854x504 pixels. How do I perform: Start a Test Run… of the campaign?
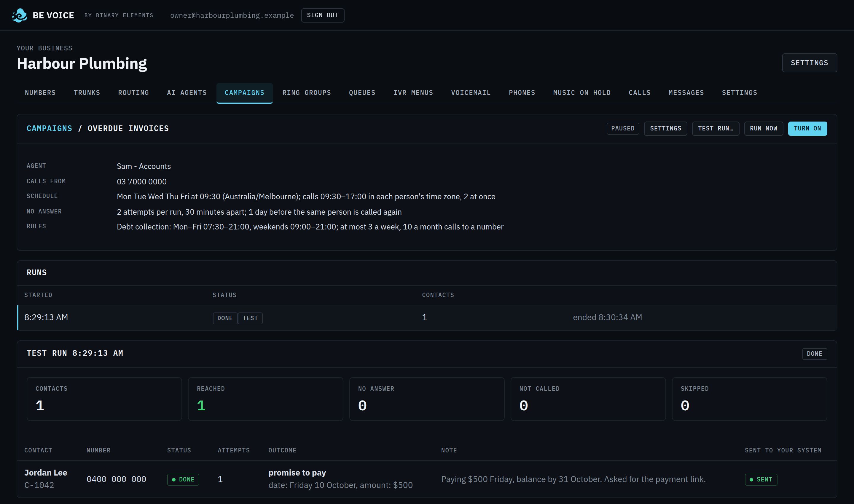click(716, 128)
